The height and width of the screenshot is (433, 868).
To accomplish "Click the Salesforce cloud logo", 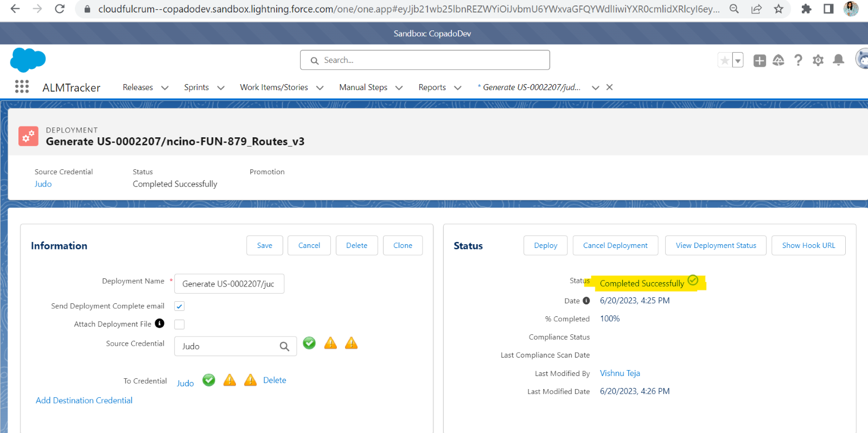I will point(28,60).
